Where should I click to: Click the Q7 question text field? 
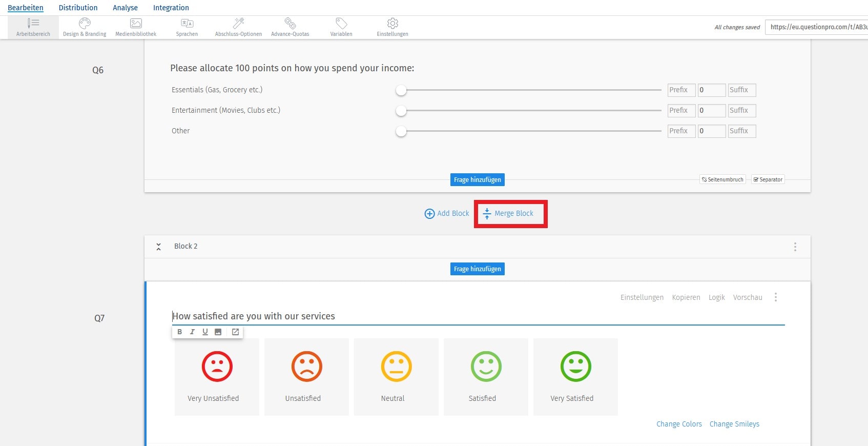click(478, 316)
